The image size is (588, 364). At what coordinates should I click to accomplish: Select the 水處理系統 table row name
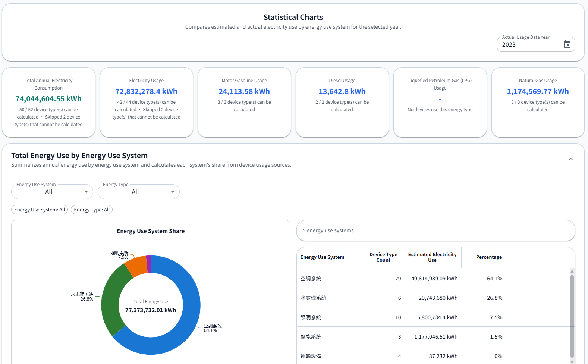pyautogui.click(x=313, y=298)
